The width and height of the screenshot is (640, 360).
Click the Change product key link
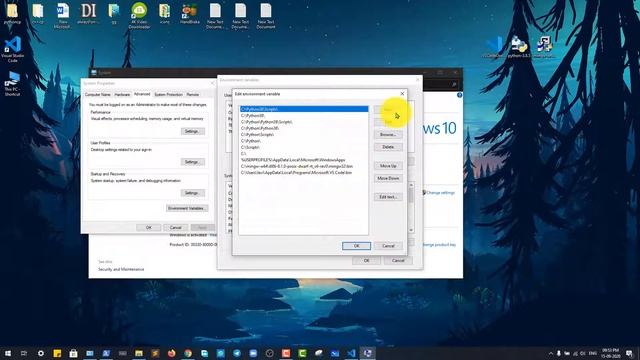(x=439, y=244)
